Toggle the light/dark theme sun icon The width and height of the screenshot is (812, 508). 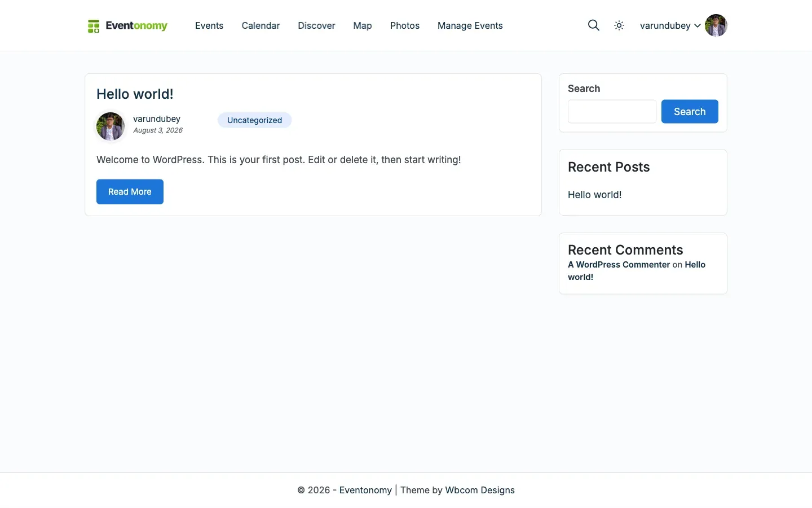coord(619,25)
